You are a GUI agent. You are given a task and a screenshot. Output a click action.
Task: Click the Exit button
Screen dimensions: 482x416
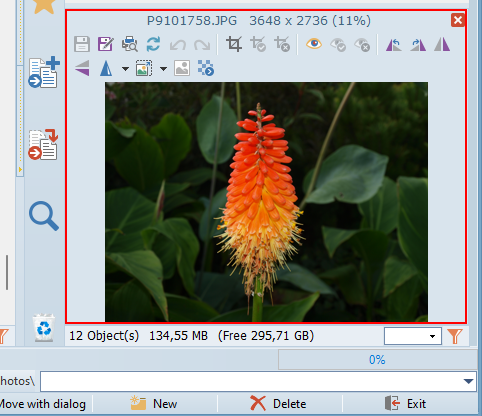coord(405,404)
